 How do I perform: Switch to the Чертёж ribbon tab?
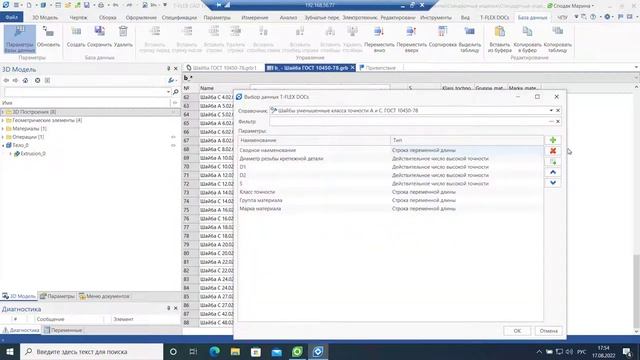point(78,18)
